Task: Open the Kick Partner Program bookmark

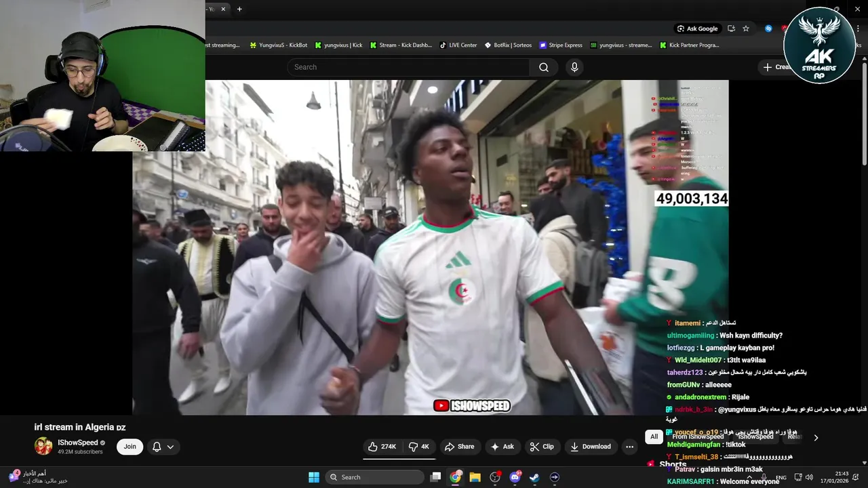Action: tap(690, 45)
